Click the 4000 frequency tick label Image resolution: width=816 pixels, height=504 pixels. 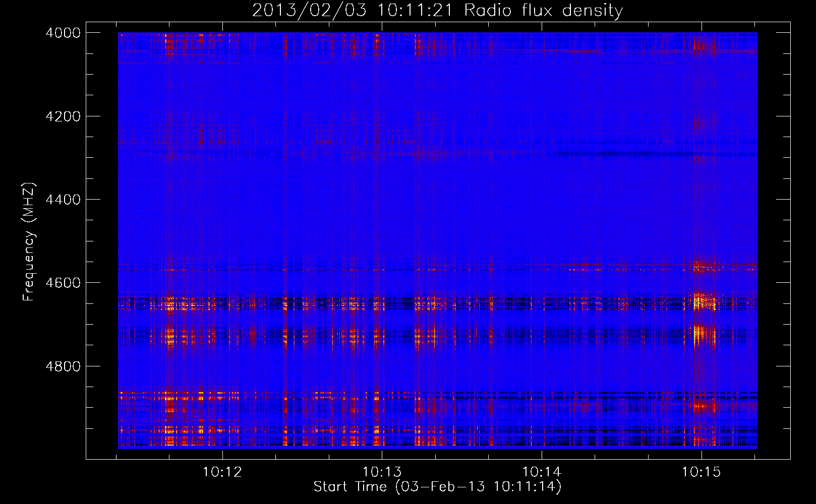(x=63, y=33)
